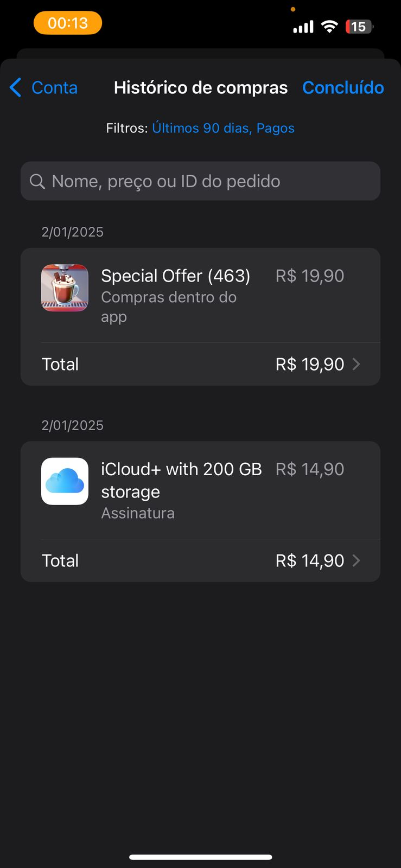Expand the R$ 14,90 total chevron
Viewport: 401px width, 868px height.
pyautogui.click(x=357, y=560)
